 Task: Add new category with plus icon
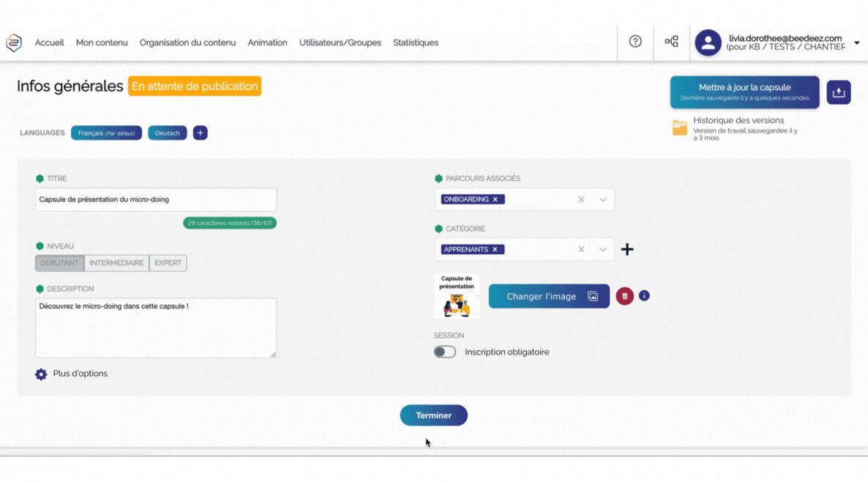(x=627, y=250)
